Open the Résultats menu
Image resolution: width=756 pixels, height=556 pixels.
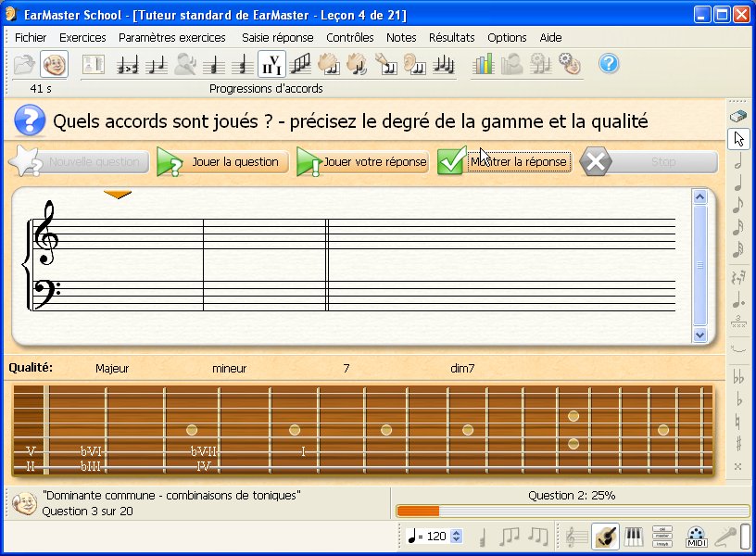451,38
